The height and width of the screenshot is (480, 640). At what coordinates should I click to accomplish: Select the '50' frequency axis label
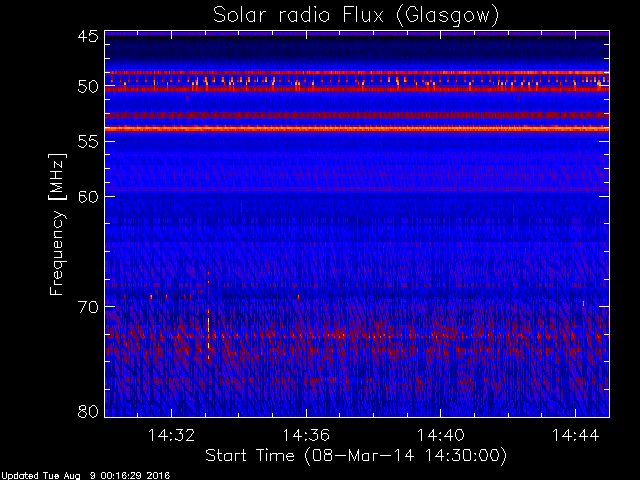point(89,86)
